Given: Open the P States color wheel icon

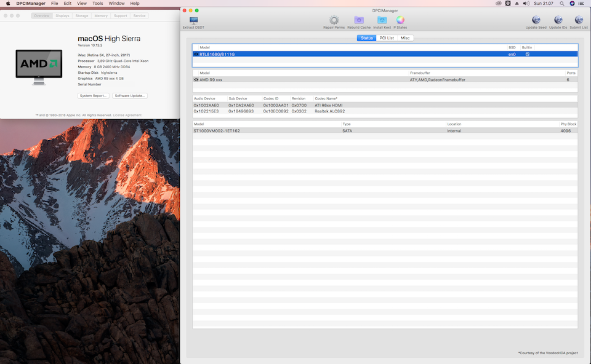Looking at the screenshot, I should click(x=400, y=20).
